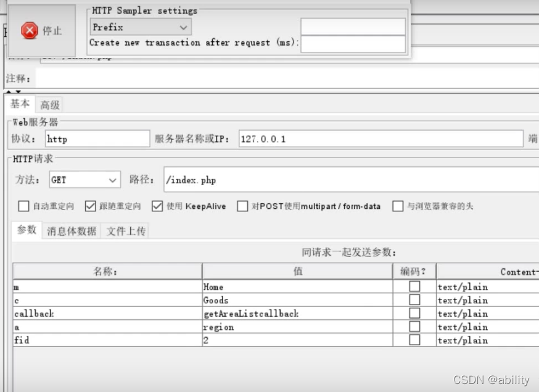Screen dimensions: 539x392
Task: Click the 注释 comment input field
Action: pyautogui.click(x=287, y=79)
